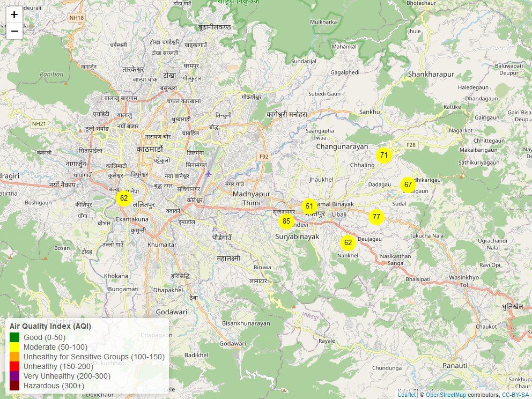Screen dimensions: 532x399
Task: Click the legend title Air Quality Index (AQI)
Action: coord(50,327)
